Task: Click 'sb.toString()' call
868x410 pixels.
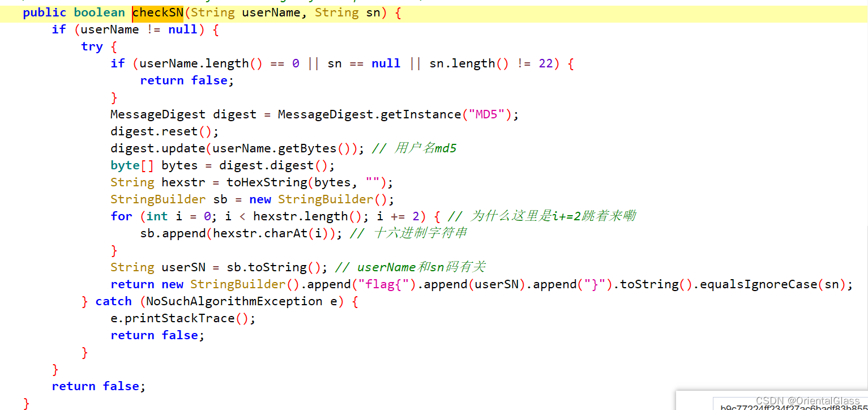Action: pos(274,268)
